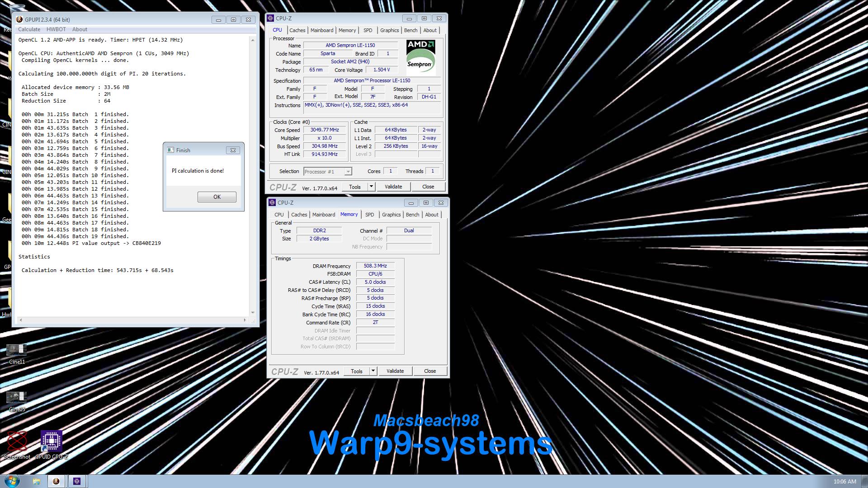Click the AMD Sempron logo image
Screen dimensions: 868x488
click(x=420, y=57)
